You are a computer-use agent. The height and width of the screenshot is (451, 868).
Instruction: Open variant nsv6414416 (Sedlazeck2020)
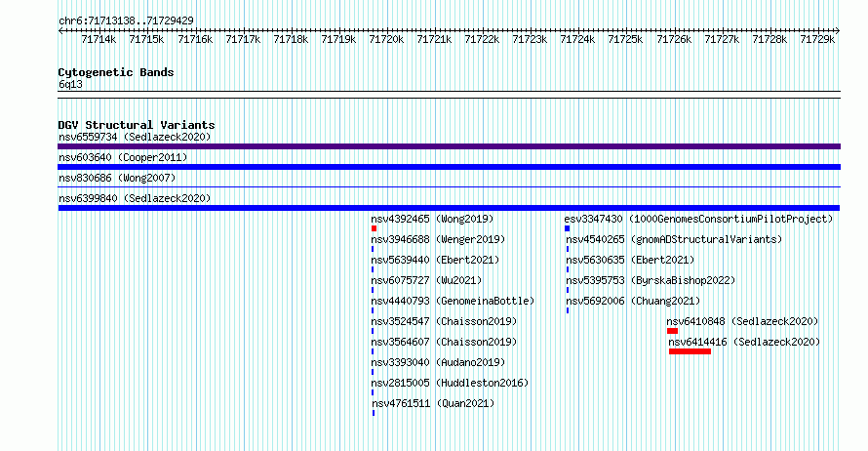click(x=744, y=342)
